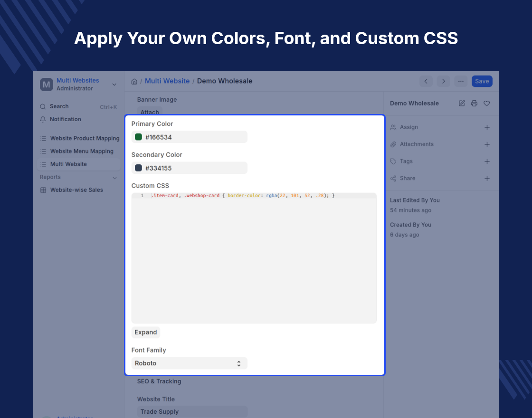532x418 pixels.
Task: Go to previous document with left arrow
Action: (x=426, y=81)
